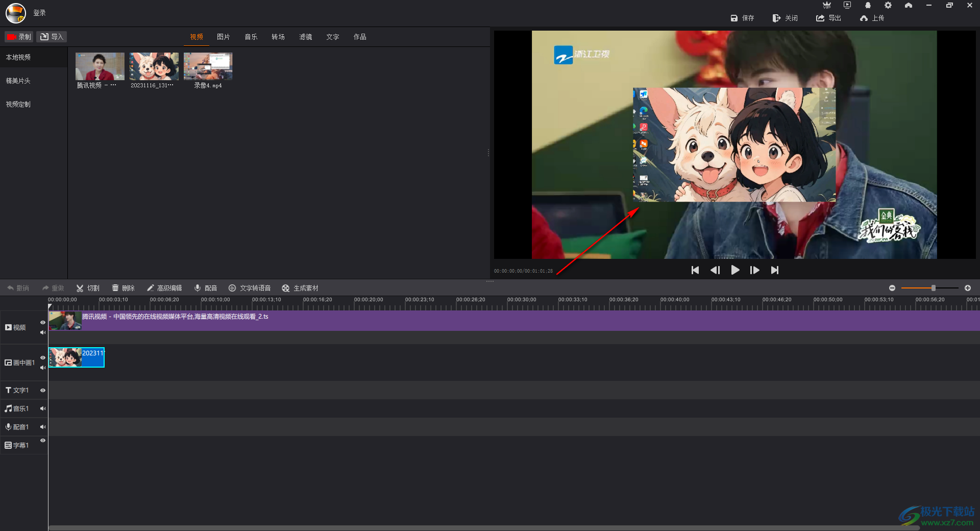The height and width of the screenshot is (531, 980).
Task: Switch to the 文字 tab
Action: click(x=333, y=37)
